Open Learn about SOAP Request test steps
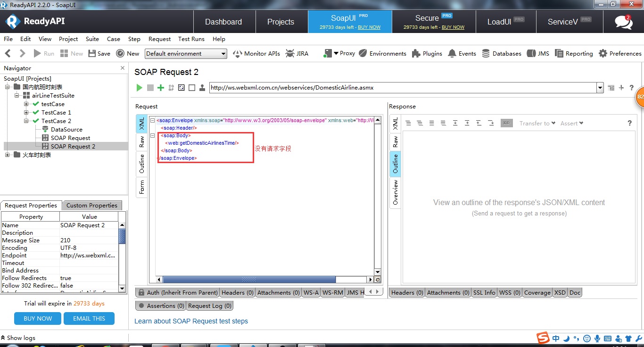Image resolution: width=644 pixels, height=347 pixels. (x=191, y=321)
